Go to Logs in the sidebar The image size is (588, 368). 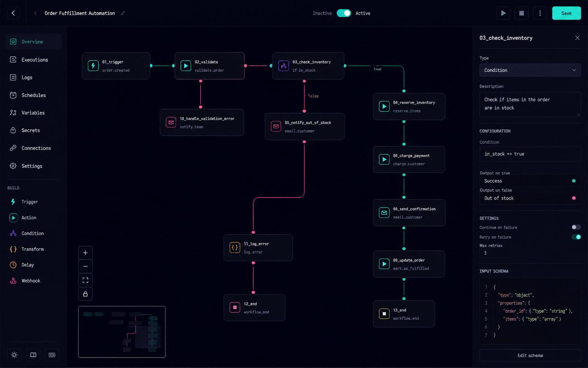pyautogui.click(x=34, y=77)
